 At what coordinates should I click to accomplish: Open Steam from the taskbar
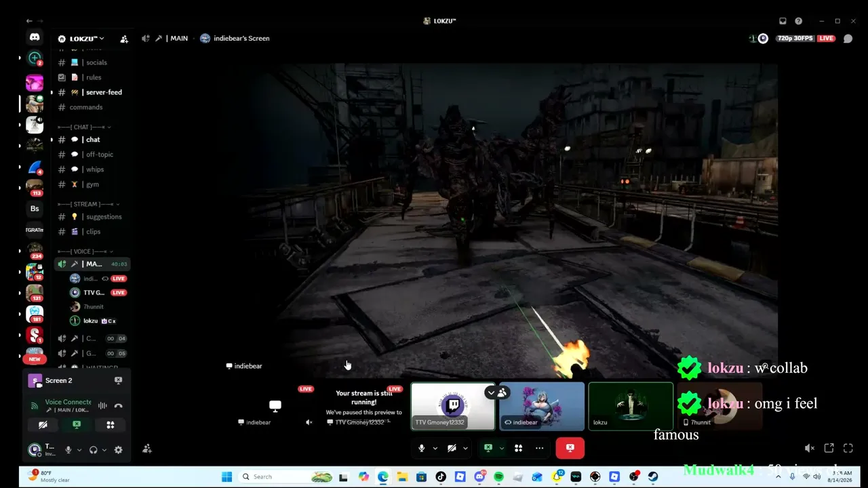coord(653,476)
